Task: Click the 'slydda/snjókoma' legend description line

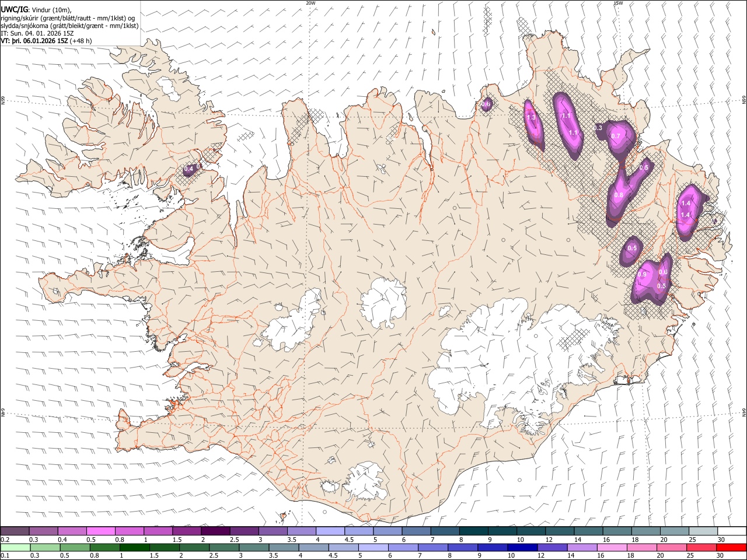Action: click(x=69, y=26)
